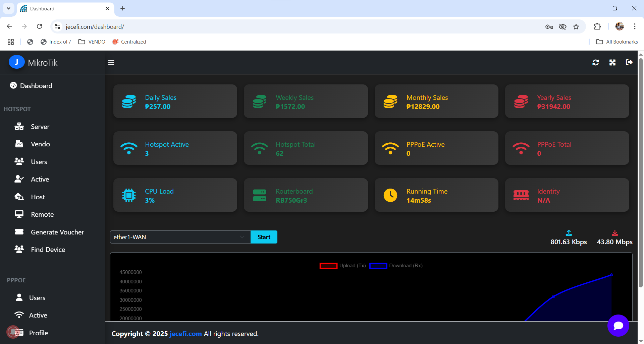Screen dimensions: 644x344
Task: Open Hotspot Server menu item
Action: (32, 127)
